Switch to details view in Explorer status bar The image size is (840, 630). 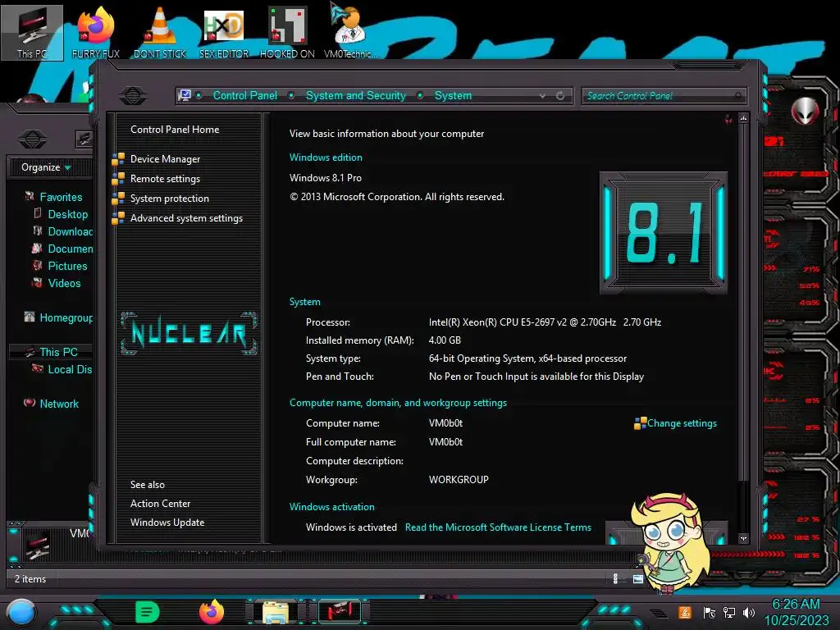point(615,578)
